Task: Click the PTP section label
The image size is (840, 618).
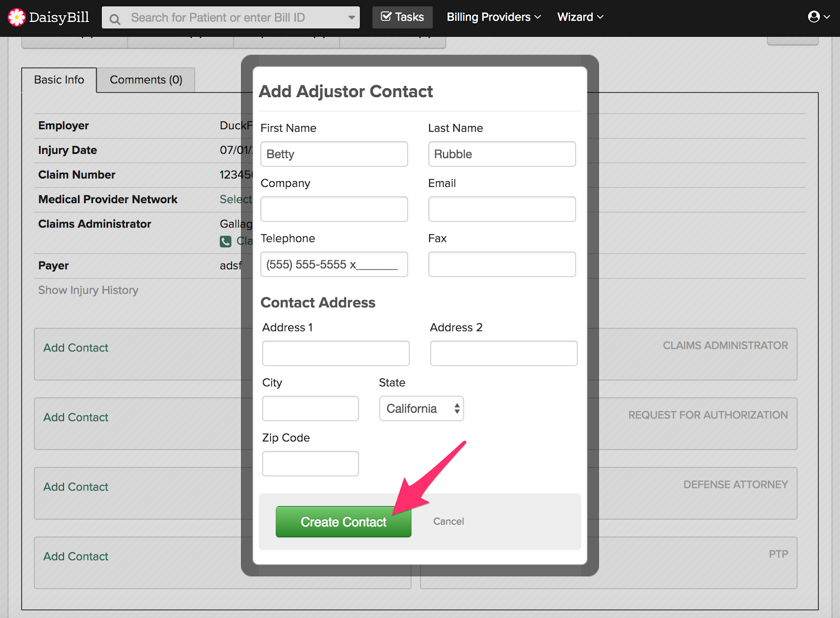Action: coord(779,554)
